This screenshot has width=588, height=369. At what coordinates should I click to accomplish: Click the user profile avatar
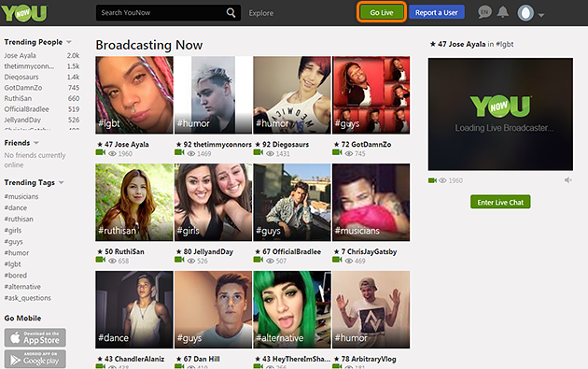525,13
